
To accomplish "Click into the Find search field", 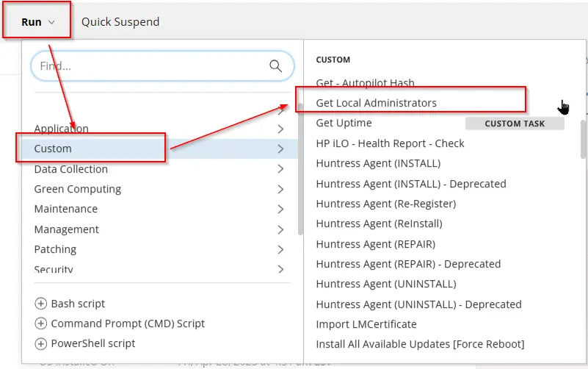I will pyautogui.click(x=147, y=66).
